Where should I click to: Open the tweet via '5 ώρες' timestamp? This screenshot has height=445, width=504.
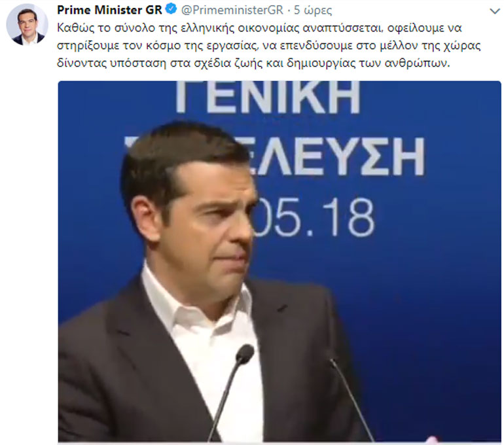pyautogui.click(x=313, y=10)
